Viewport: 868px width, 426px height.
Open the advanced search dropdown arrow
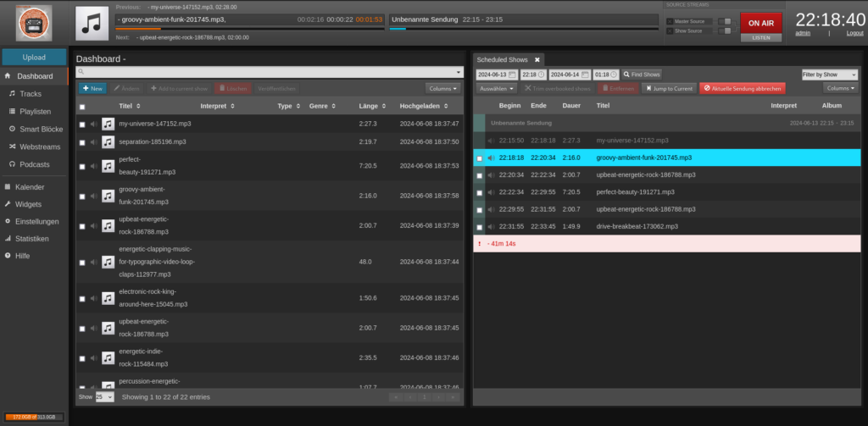coord(459,73)
